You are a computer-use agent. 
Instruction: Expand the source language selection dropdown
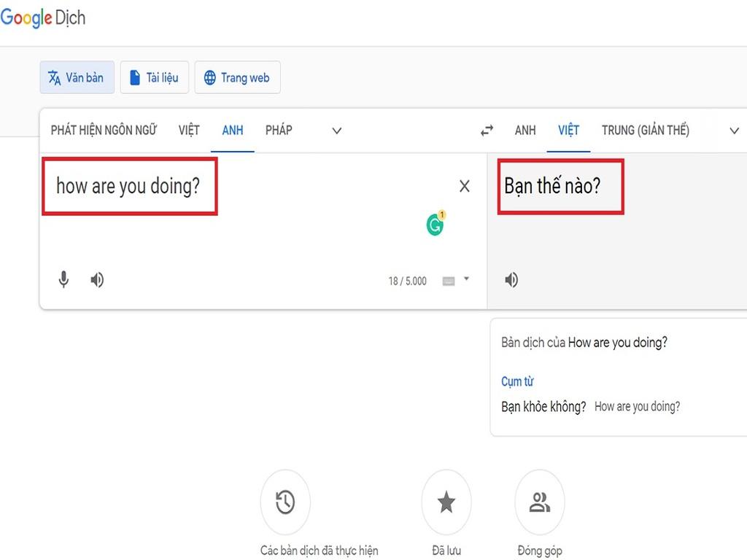click(336, 131)
